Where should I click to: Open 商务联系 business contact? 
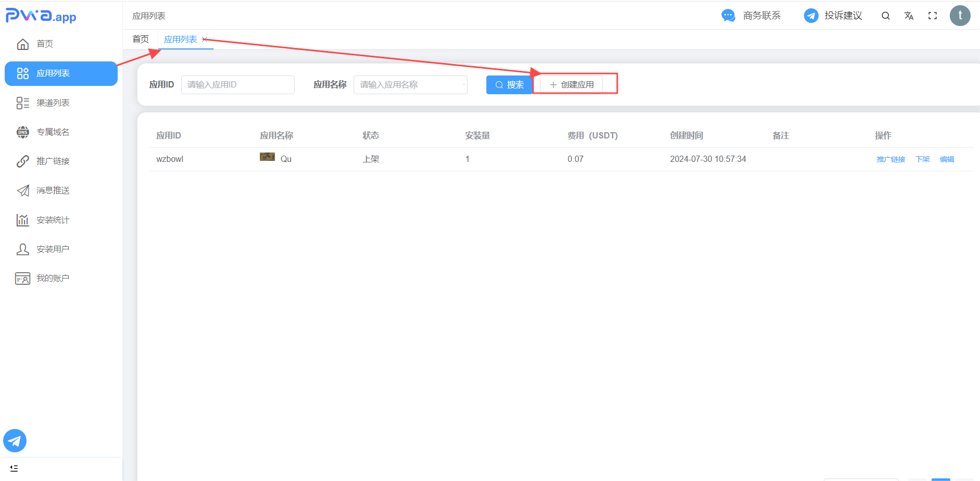point(751,16)
